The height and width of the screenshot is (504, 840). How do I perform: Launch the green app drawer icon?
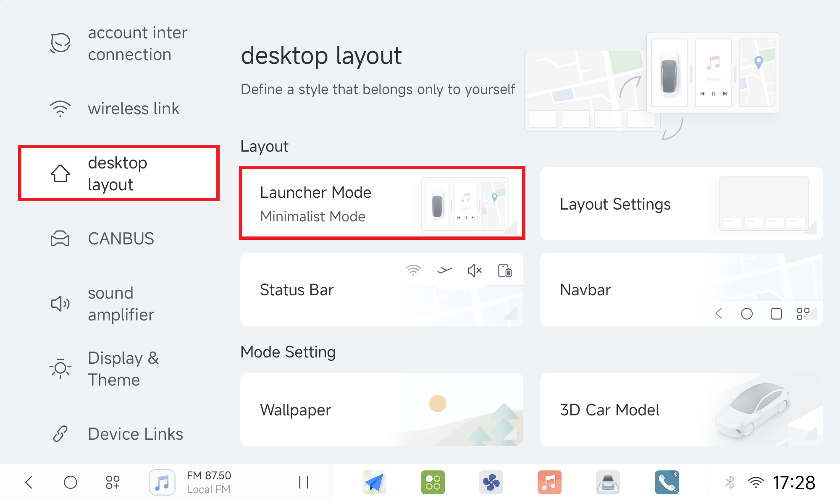pyautogui.click(x=433, y=482)
